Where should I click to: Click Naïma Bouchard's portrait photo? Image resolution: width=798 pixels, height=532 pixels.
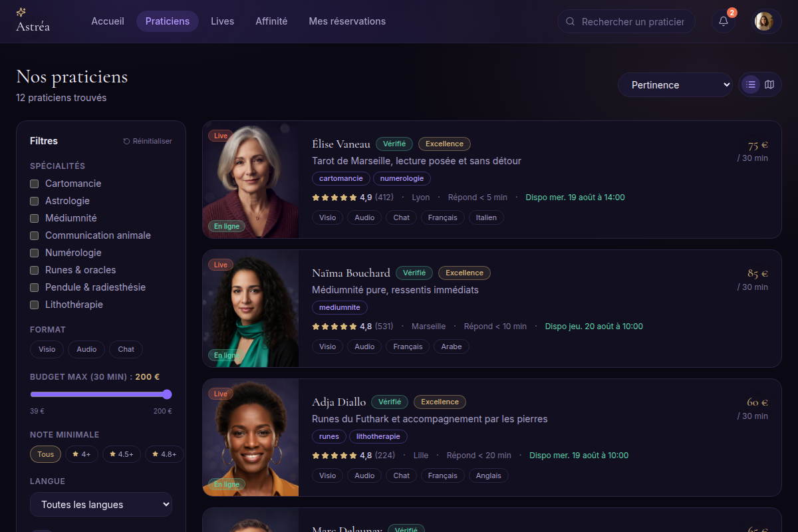pyautogui.click(x=251, y=309)
